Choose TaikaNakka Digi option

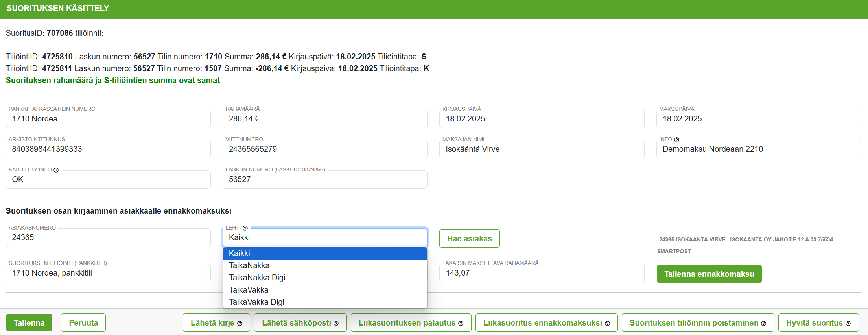pyautogui.click(x=325, y=278)
